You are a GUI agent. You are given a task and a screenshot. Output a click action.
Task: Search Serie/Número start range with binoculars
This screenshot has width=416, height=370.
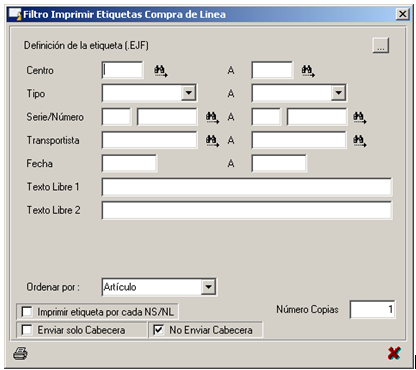212,117
